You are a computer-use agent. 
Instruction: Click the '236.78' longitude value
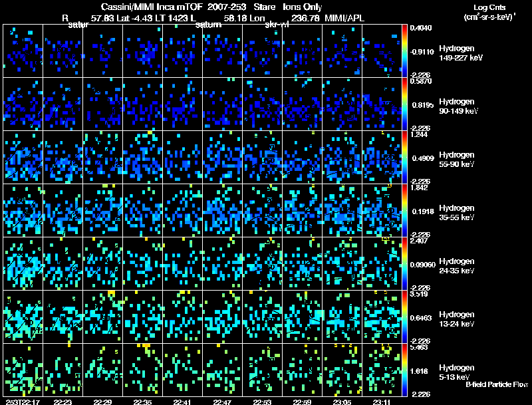click(x=305, y=19)
